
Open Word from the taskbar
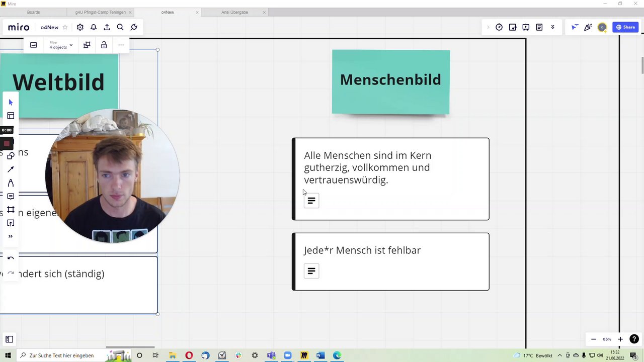click(320, 355)
